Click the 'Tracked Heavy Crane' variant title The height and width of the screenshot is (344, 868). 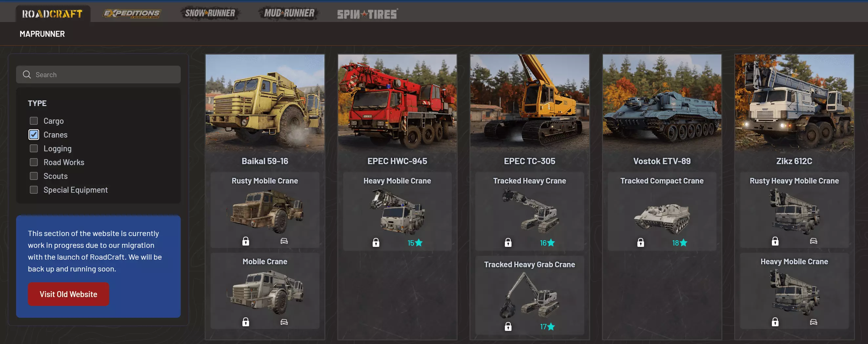pos(530,181)
